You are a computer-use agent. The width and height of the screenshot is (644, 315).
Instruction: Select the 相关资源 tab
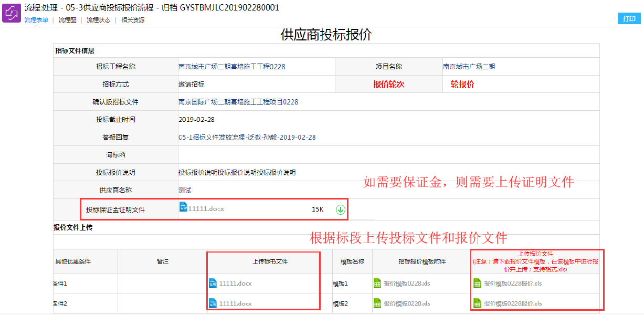pyautogui.click(x=133, y=20)
